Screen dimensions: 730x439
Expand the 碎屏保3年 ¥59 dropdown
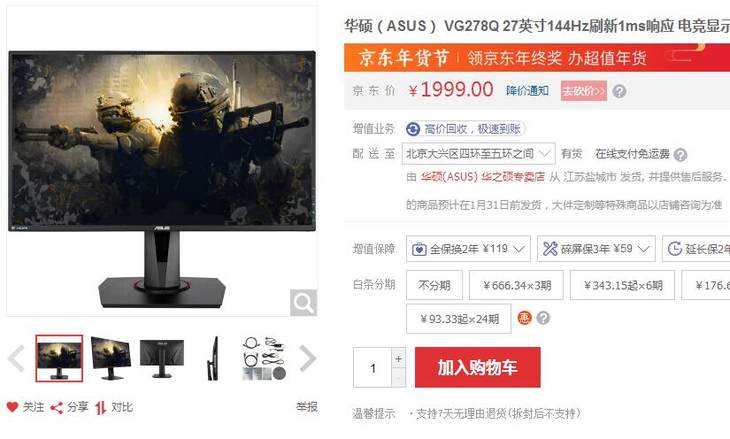click(x=596, y=249)
